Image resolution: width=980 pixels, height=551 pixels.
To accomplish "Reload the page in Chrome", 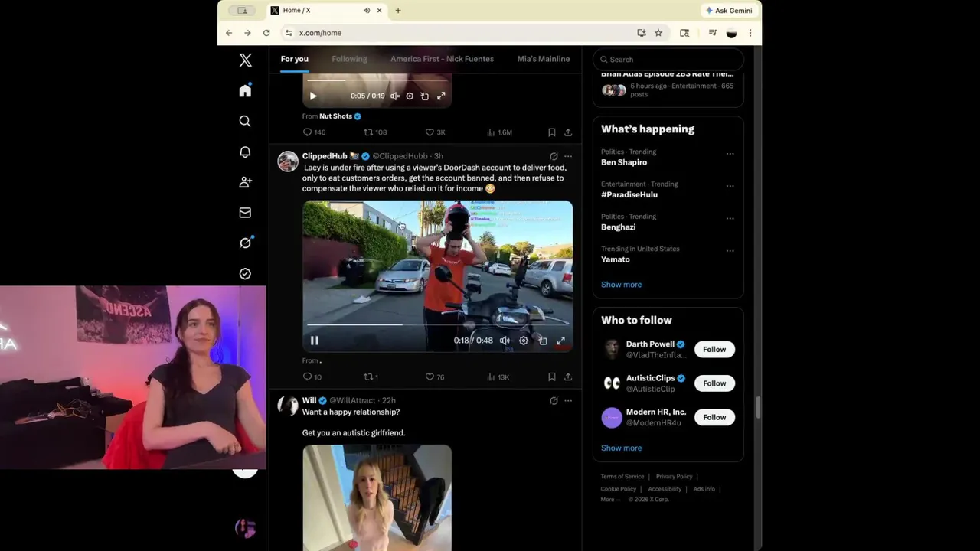I will click(266, 33).
